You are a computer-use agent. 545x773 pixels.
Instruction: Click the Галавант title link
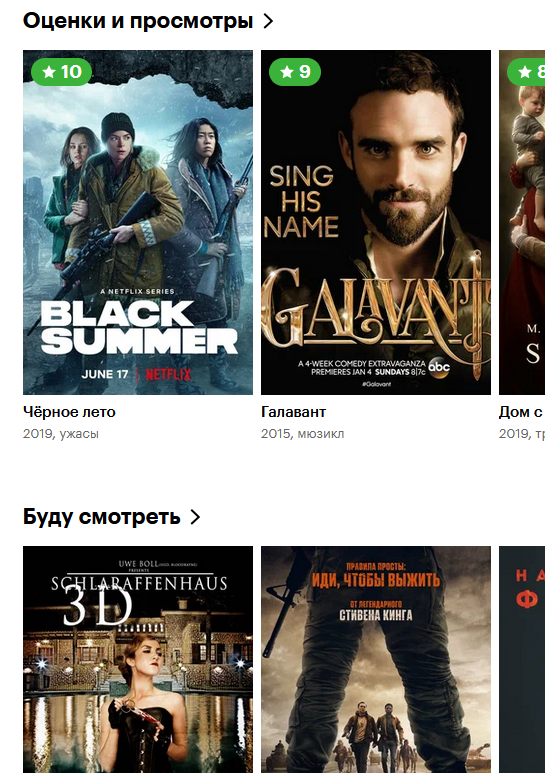click(294, 412)
